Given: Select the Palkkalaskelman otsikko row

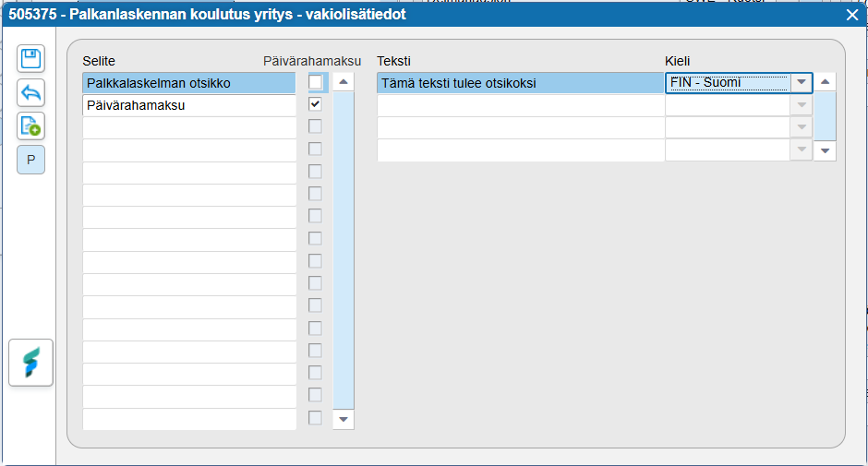Looking at the screenshot, I should pyautogui.click(x=189, y=83).
